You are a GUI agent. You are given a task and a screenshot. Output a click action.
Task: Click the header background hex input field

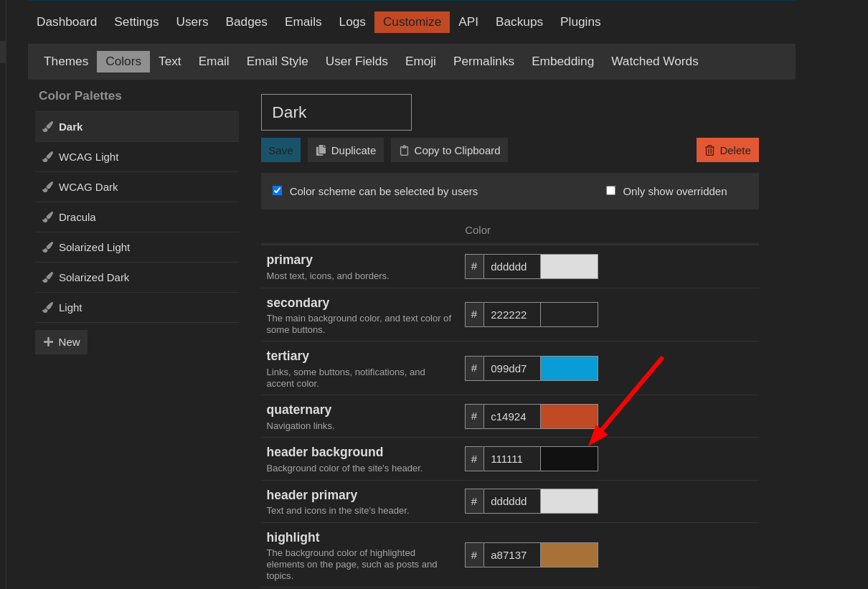pos(511,458)
